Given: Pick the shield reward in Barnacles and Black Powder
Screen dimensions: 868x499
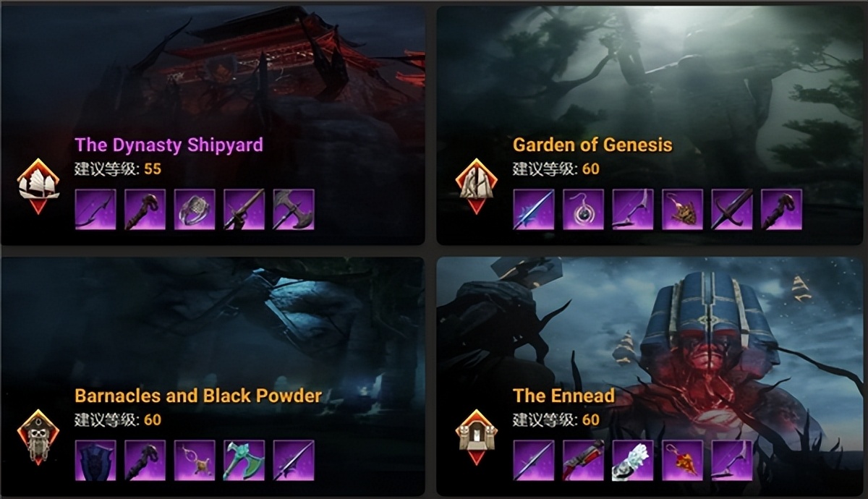Looking at the screenshot, I should (95, 461).
